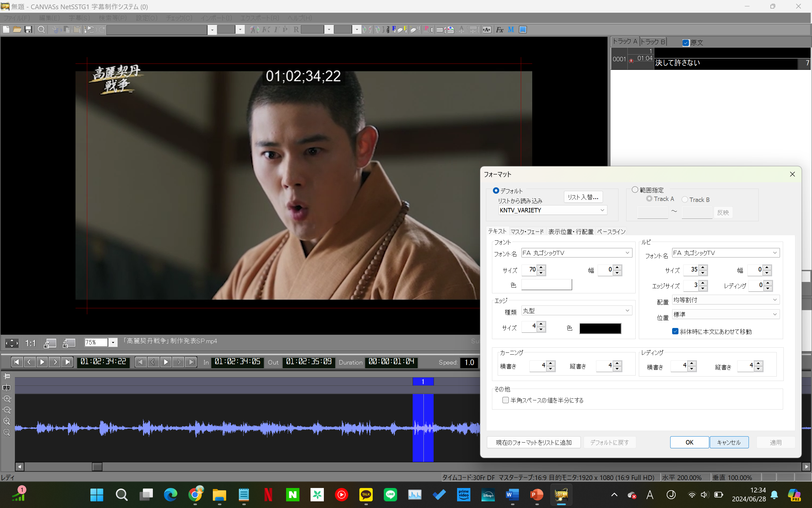This screenshot has height=508, width=812.
Task: Click the New file icon in toolbar
Action: tap(6, 30)
